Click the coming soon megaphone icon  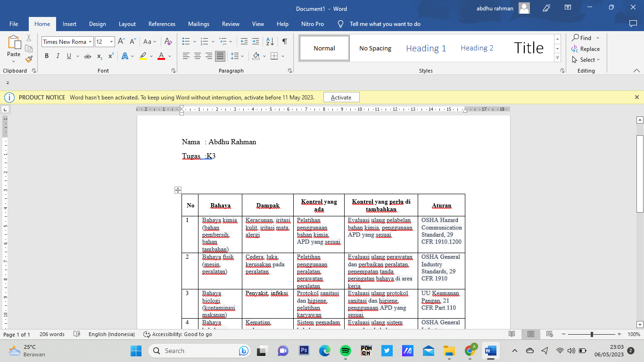[547, 8]
